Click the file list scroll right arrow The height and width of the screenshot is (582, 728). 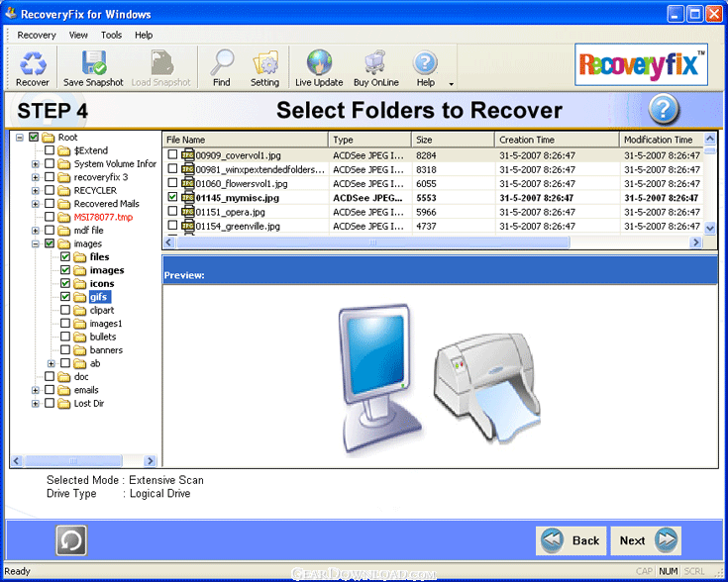tap(695, 242)
